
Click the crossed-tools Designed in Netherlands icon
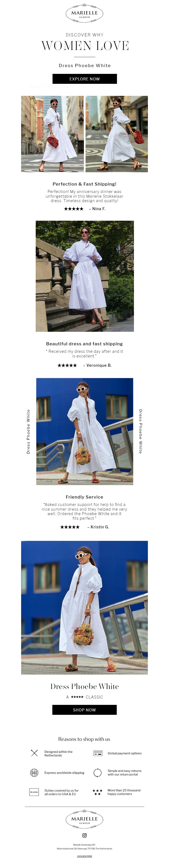point(34,753)
